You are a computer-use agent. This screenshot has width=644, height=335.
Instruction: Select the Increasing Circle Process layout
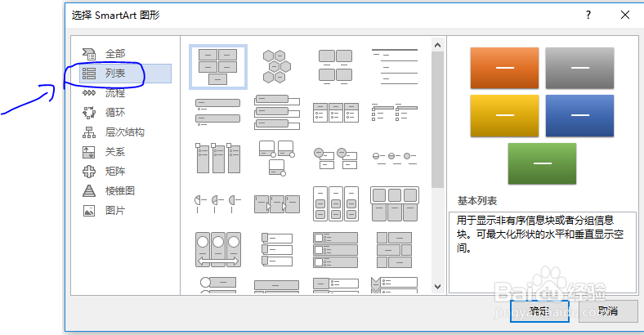395,158
